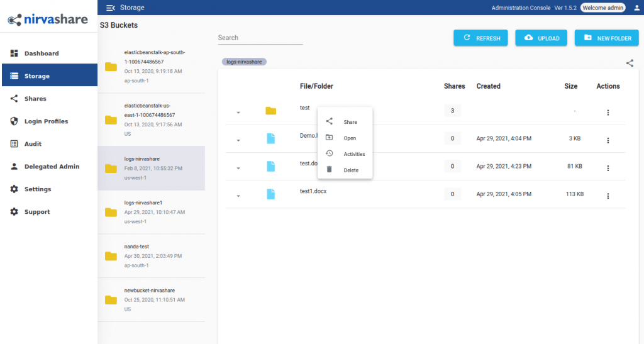Click shares count 3 for test folder
The height and width of the screenshot is (344, 644).
[452, 111]
